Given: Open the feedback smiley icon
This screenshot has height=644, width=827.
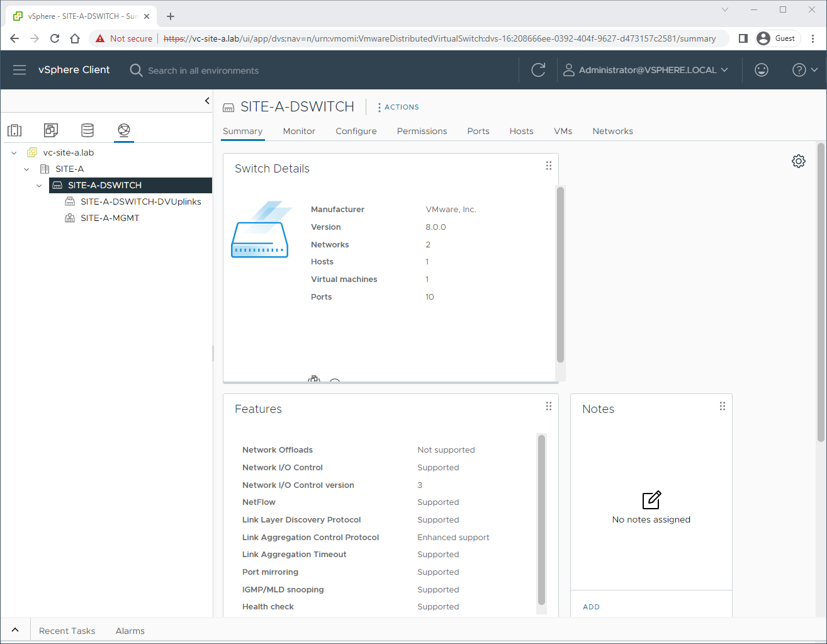Looking at the screenshot, I should tap(762, 70).
